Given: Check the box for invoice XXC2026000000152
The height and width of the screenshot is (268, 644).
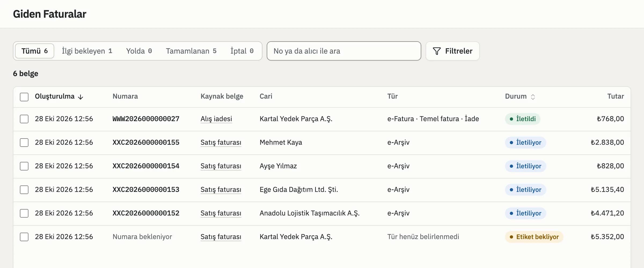Looking at the screenshot, I should 24,213.
